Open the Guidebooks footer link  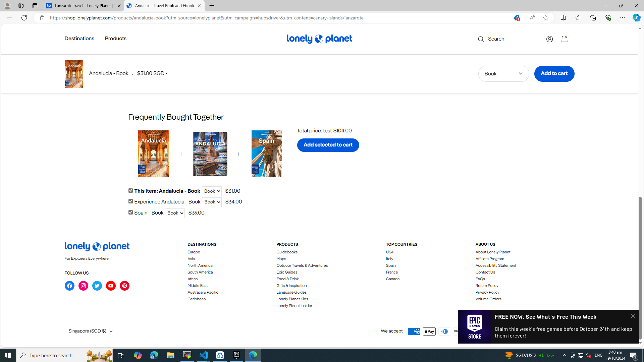tap(287, 252)
